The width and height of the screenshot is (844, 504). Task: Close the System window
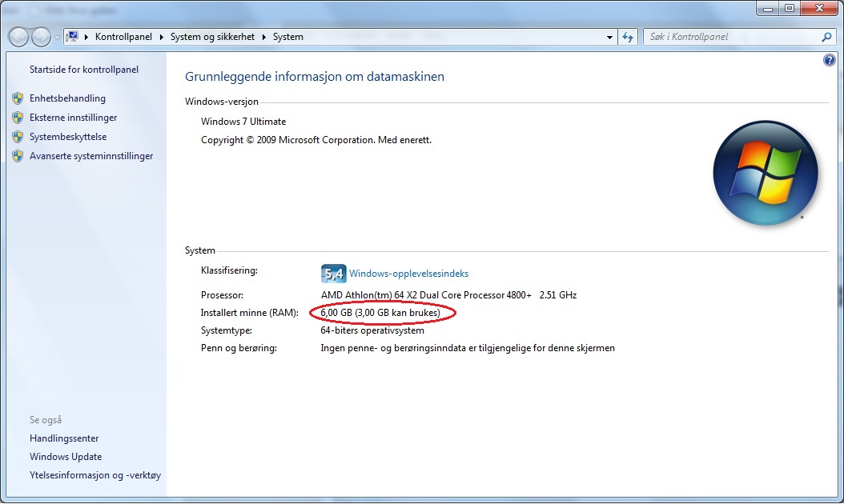(820, 8)
